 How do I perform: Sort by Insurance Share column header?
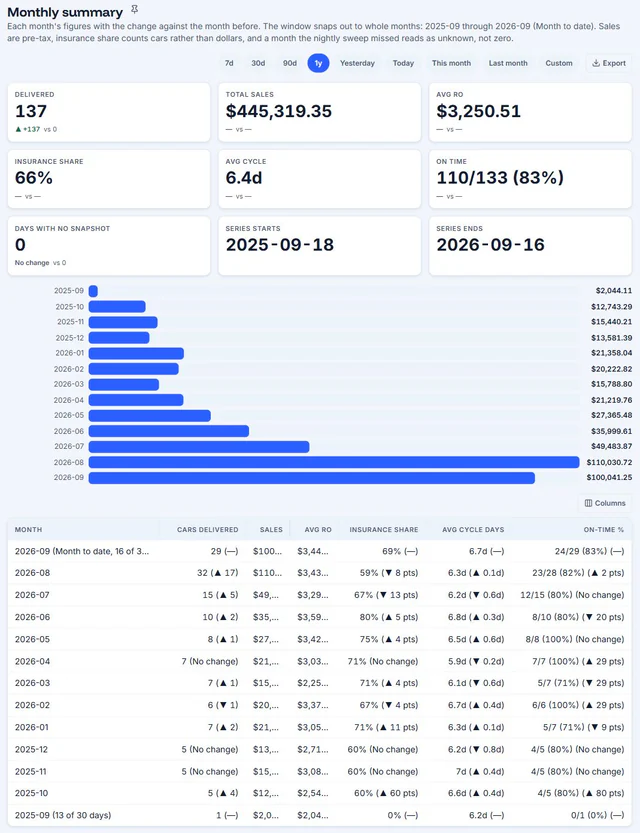pyautogui.click(x=383, y=530)
